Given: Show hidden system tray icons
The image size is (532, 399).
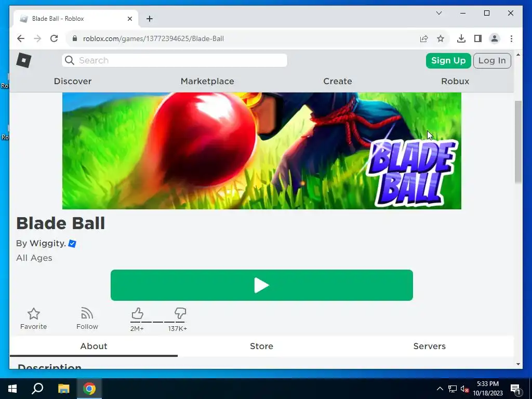Looking at the screenshot, I should click(440, 389).
